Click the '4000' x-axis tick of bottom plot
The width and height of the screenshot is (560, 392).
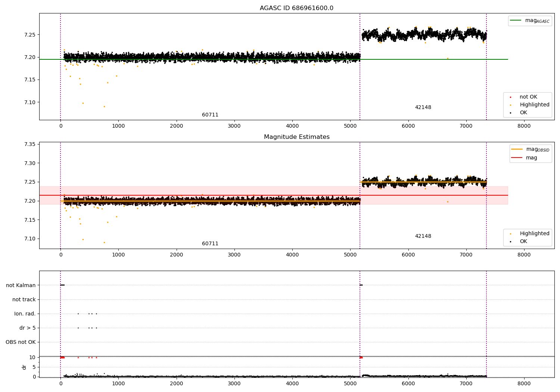pos(292,384)
